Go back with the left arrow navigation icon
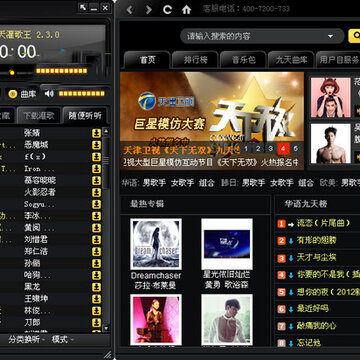 (x=129, y=10)
